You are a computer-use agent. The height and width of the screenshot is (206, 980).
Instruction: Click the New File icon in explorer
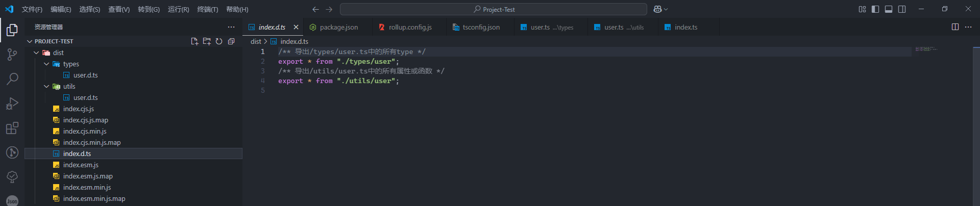click(194, 41)
